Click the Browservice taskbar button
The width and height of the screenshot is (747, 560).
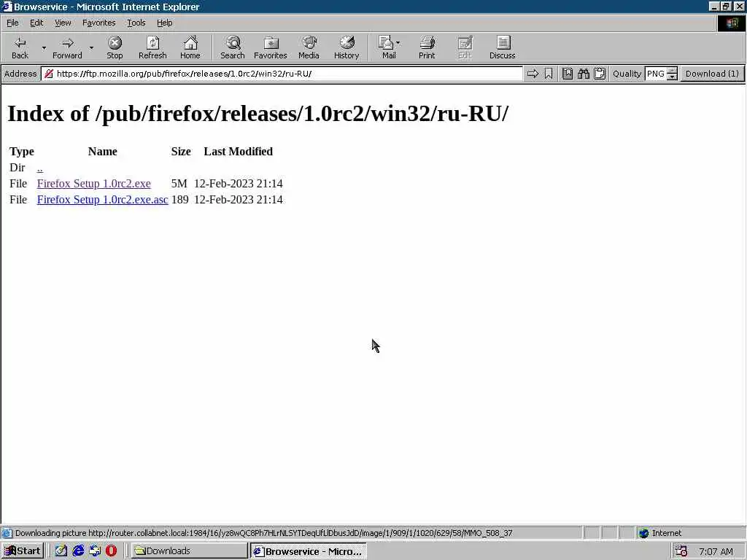pos(309,551)
